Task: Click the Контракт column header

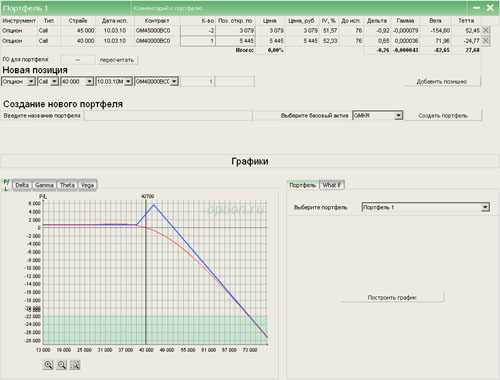Action: coord(157,21)
